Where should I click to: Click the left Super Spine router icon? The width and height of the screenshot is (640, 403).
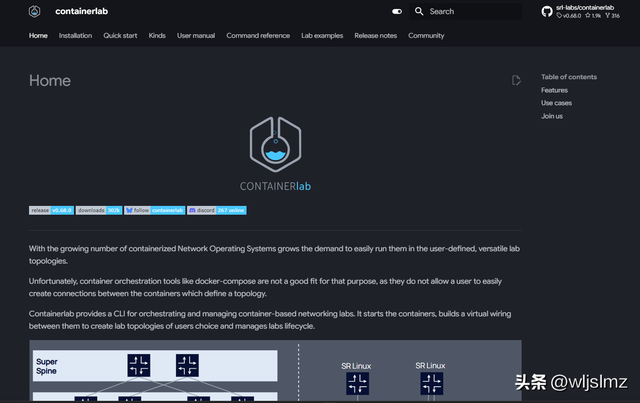pos(139,365)
